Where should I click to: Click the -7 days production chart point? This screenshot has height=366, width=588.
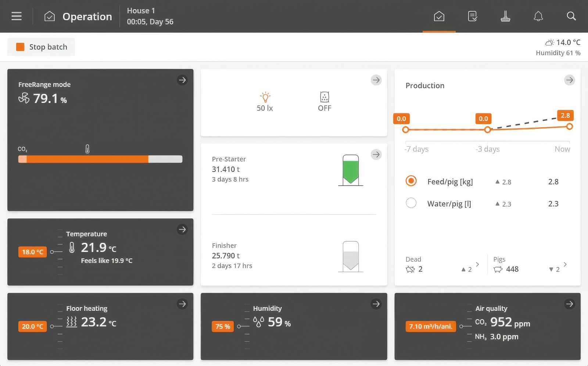coord(406,129)
